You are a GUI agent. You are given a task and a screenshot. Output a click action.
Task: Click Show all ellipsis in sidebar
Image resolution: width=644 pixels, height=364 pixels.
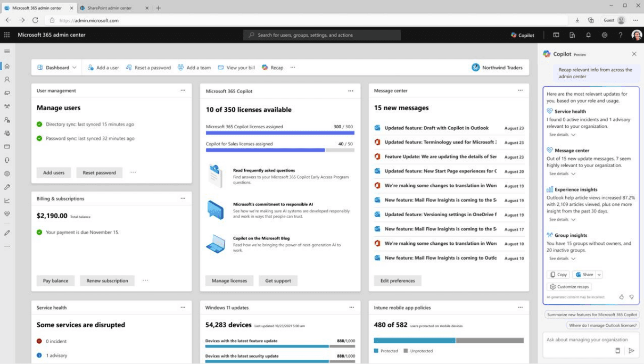coord(7,246)
